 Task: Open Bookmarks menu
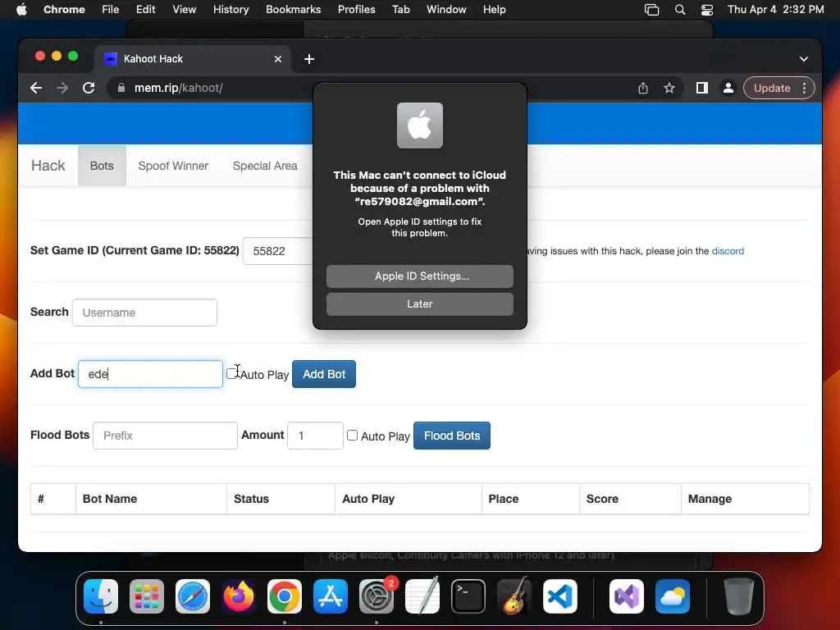coord(293,9)
